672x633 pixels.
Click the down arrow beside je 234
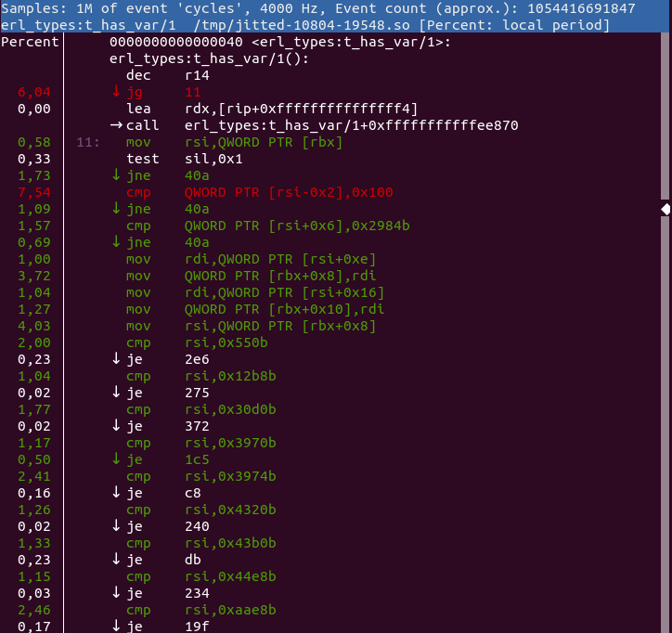pos(116,593)
